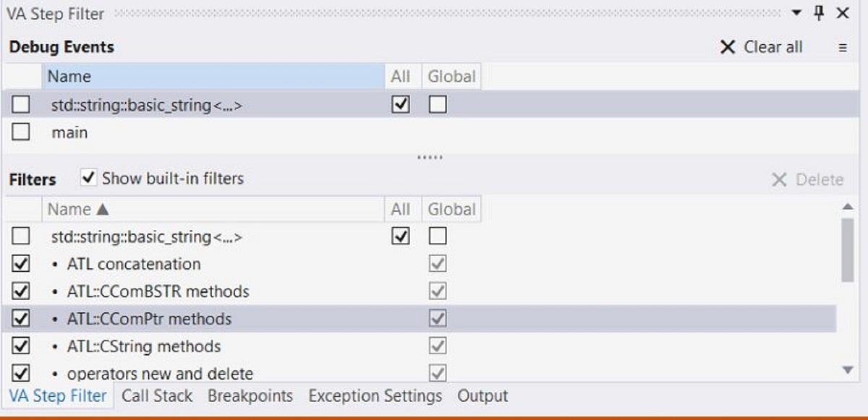Switch to the Exception Settings tab
The height and width of the screenshot is (420, 868).
pyautogui.click(x=375, y=396)
